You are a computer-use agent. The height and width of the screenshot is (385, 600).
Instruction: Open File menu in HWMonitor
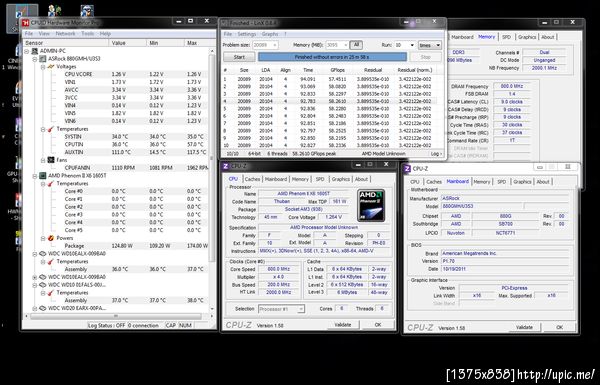(x=29, y=34)
